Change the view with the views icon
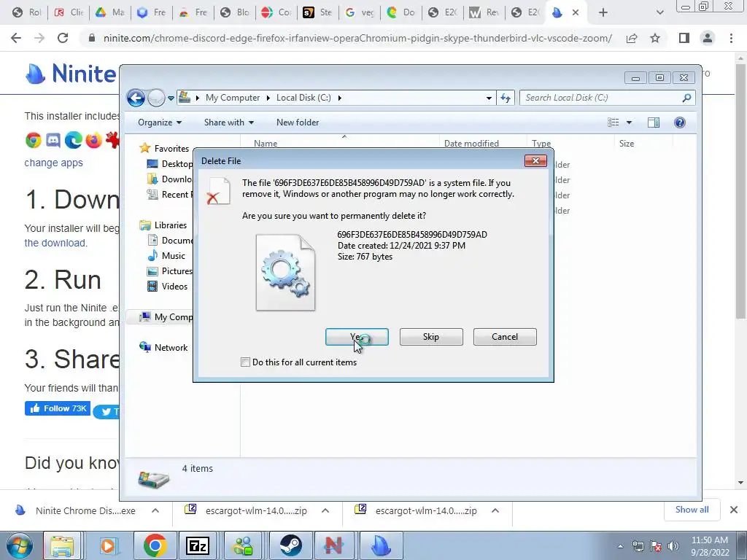This screenshot has height=560, width=747. (x=613, y=122)
